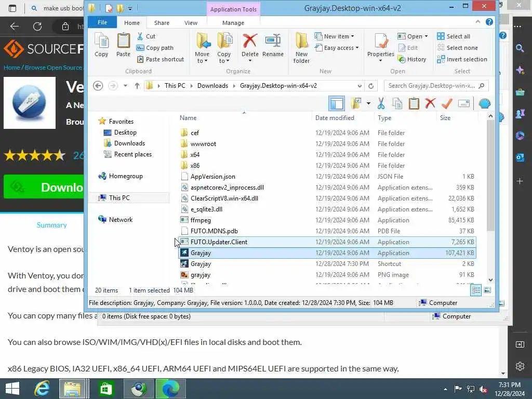Switch to the Home ribbon tab
The height and width of the screenshot is (399, 532).
point(131,23)
